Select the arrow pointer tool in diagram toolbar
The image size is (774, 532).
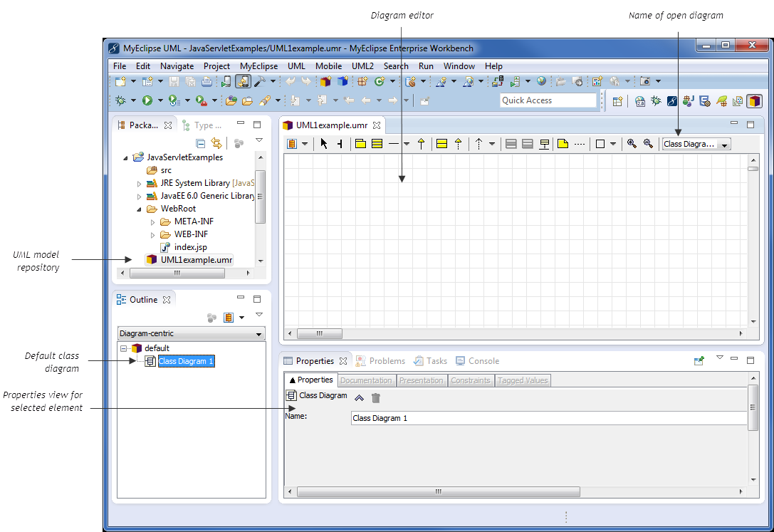click(324, 144)
